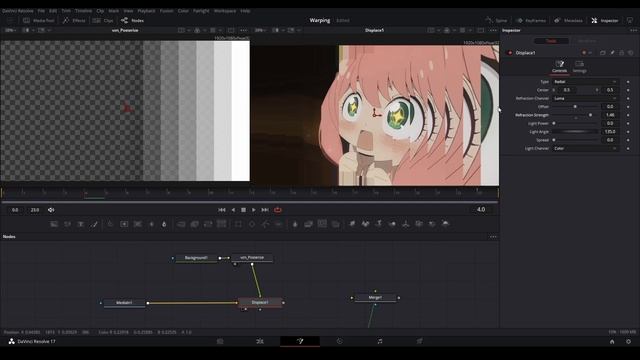
Task: Open the Type dropdown showing Radial
Action: (585, 82)
